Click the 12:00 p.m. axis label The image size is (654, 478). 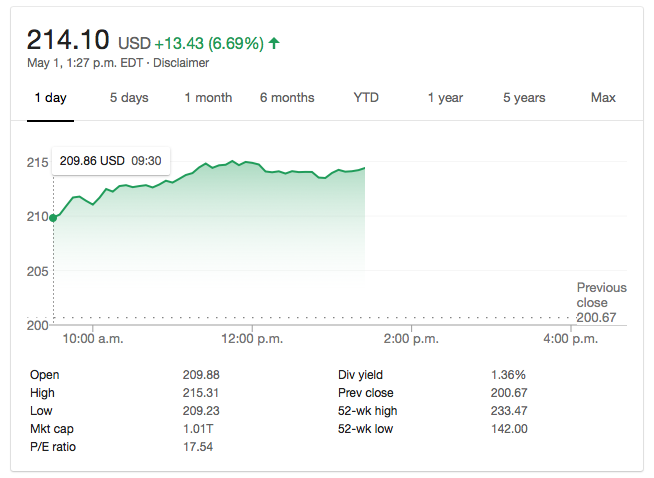point(251,340)
